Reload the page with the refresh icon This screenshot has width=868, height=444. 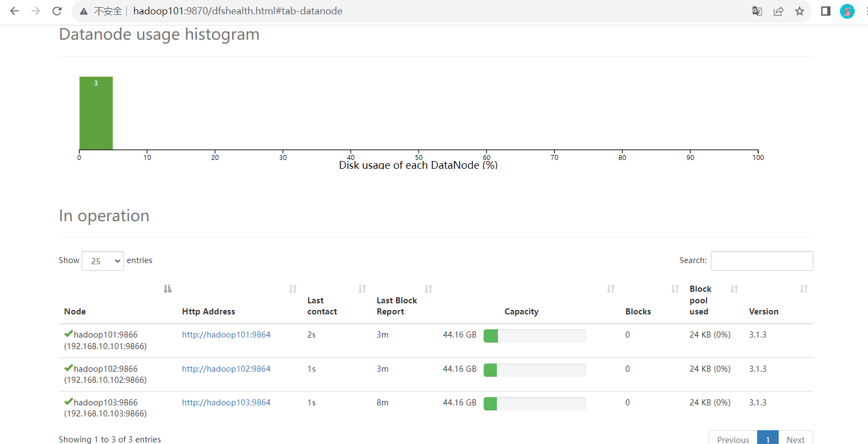(x=57, y=11)
